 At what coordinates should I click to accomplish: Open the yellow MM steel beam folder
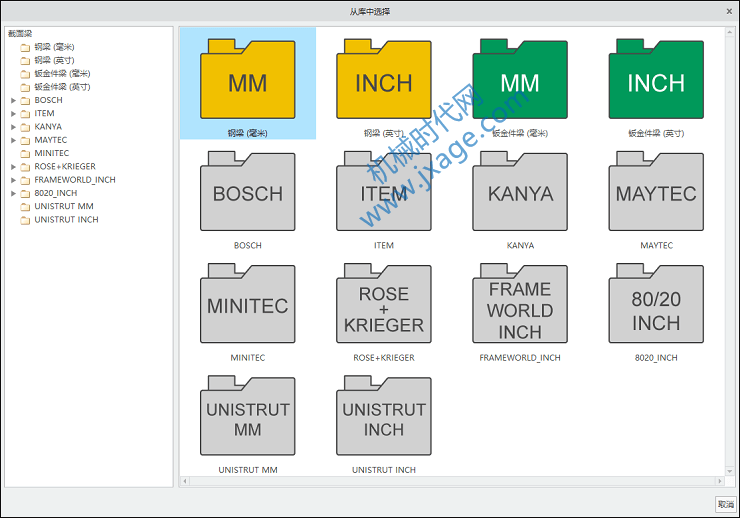[x=248, y=79]
